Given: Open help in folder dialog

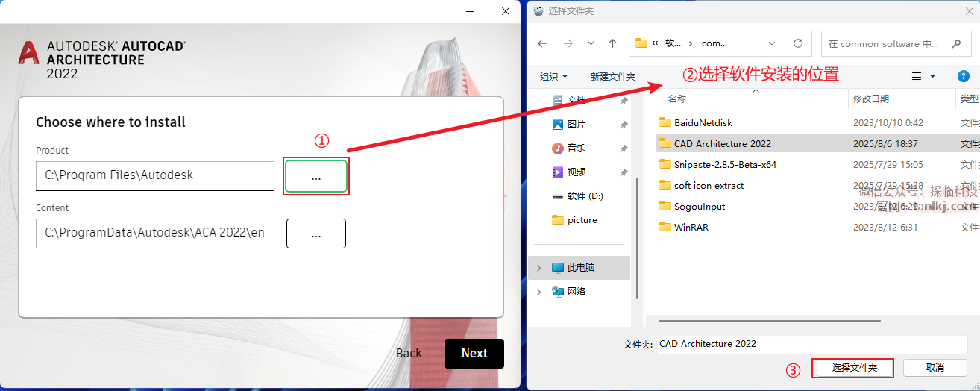Looking at the screenshot, I should click(962, 76).
